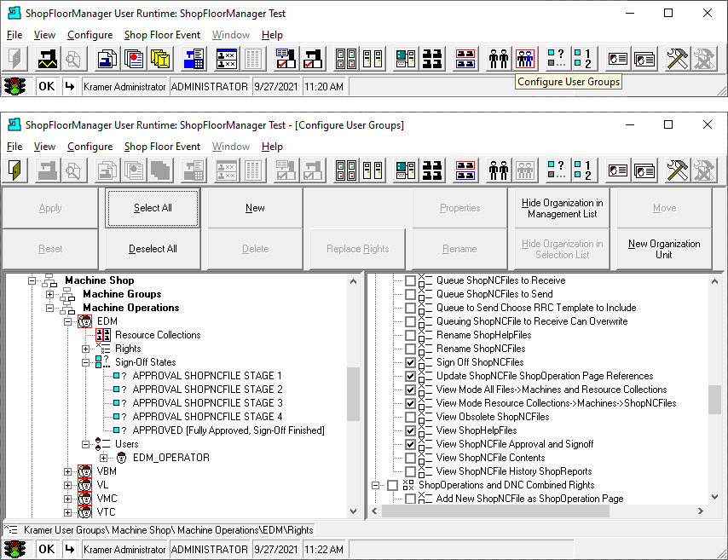This screenshot has height=560, width=728.
Task: Enable Rename ShopNCFiles right
Action: 410,349
